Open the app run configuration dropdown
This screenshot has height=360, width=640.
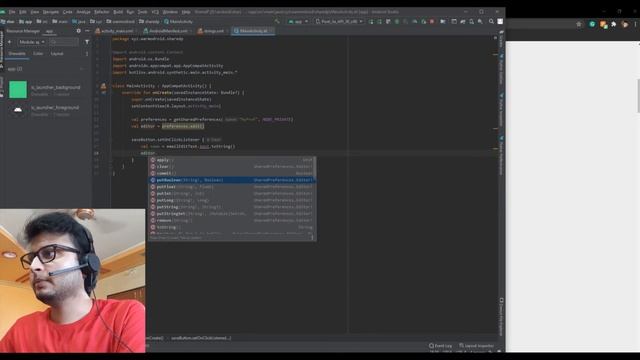(x=298, y=21)
